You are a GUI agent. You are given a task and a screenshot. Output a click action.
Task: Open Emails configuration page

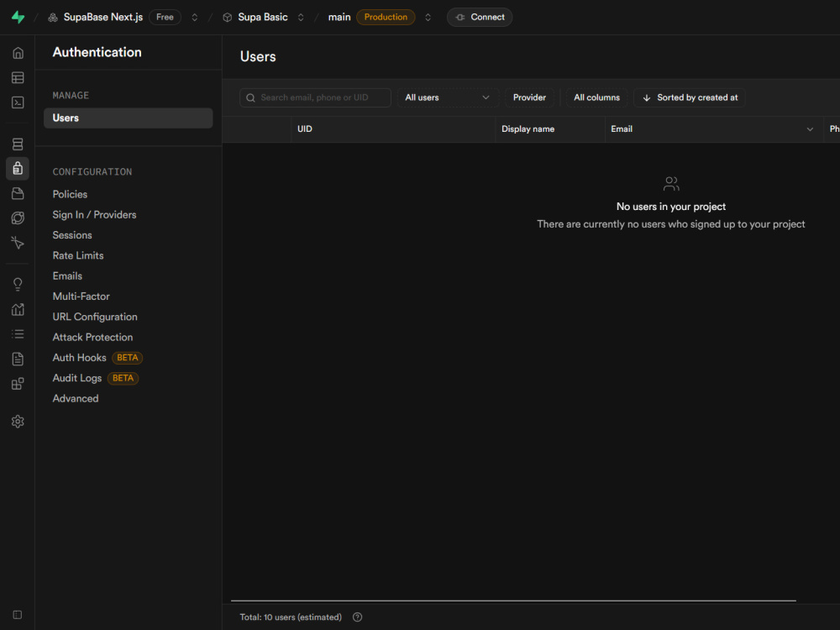click(x=67, y=276)
